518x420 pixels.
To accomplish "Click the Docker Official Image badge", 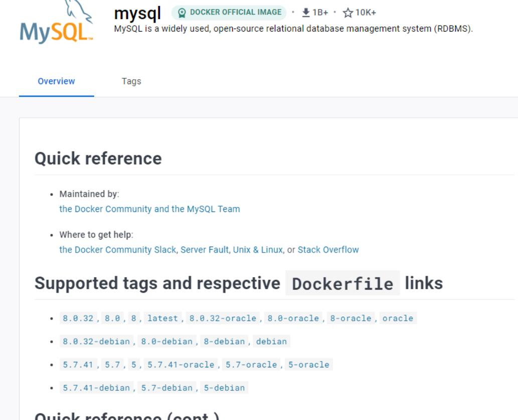I will [229, 13].
